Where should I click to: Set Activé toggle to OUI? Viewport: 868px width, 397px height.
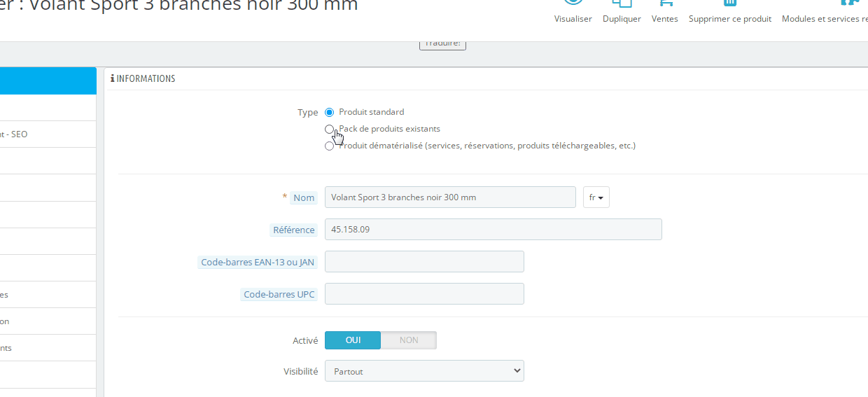point(353,340)
